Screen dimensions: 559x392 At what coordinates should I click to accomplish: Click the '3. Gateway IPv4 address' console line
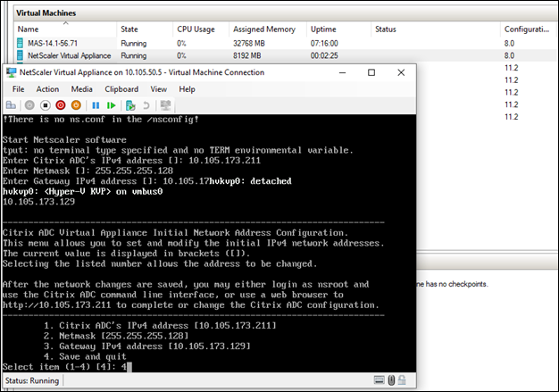click(146, 346)
